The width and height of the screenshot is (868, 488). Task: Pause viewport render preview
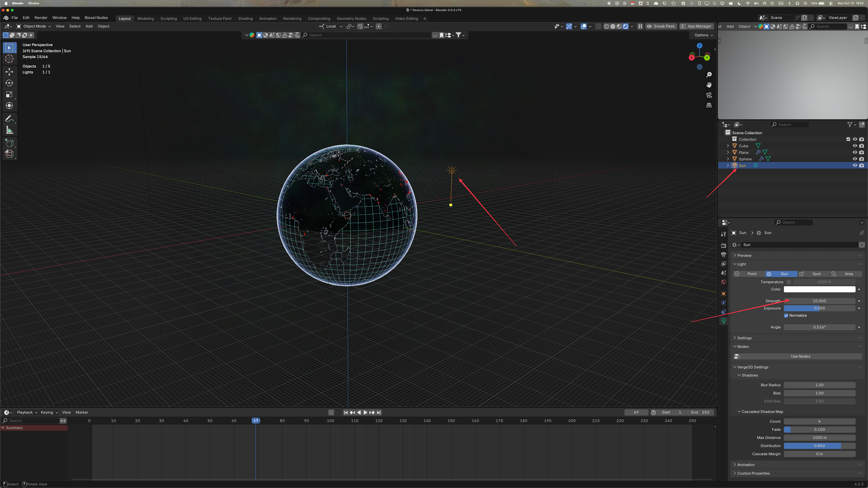640,26
